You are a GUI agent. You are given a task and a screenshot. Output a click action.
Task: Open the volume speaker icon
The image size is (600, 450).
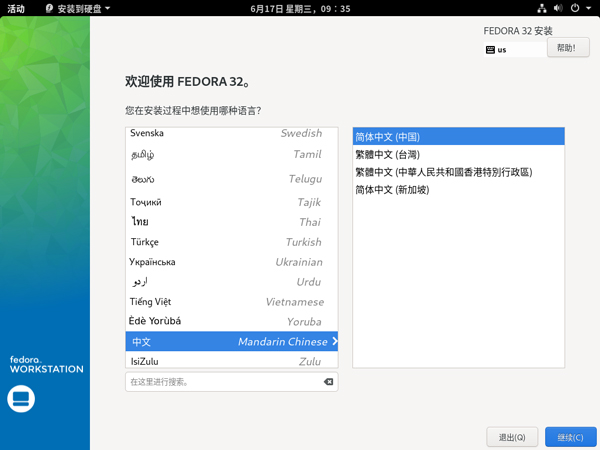(x=558, y=8)
